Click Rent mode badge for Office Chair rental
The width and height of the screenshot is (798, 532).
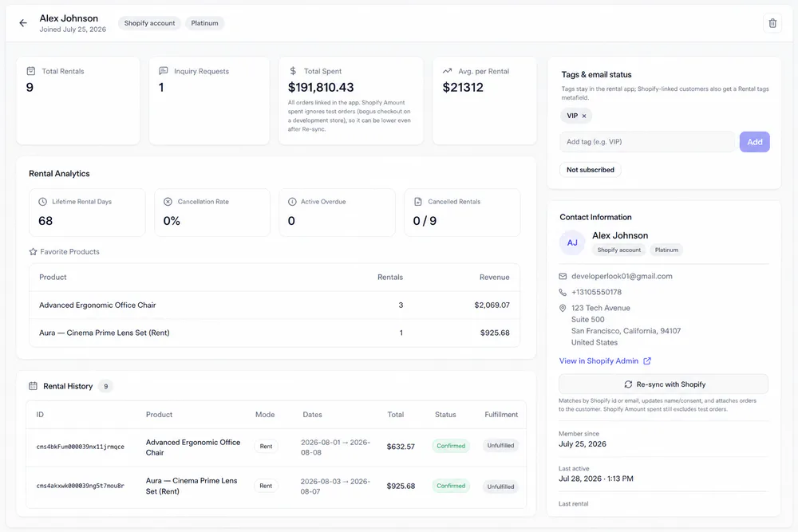[x=267, y=446]
